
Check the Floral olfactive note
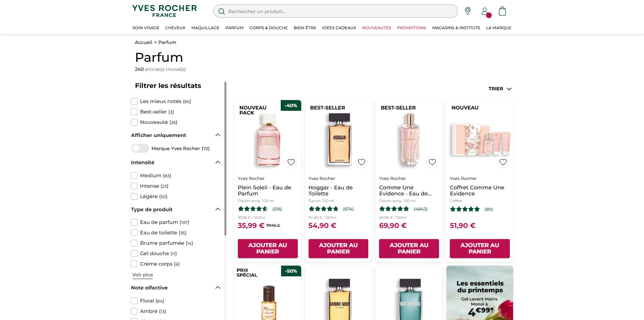[134, 301]
